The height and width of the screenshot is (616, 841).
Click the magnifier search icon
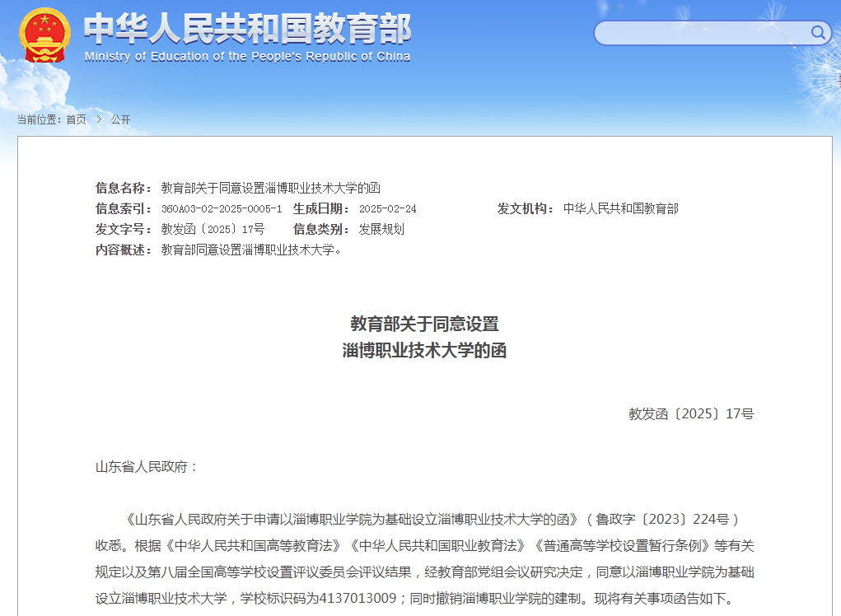(x=818, y=33)
